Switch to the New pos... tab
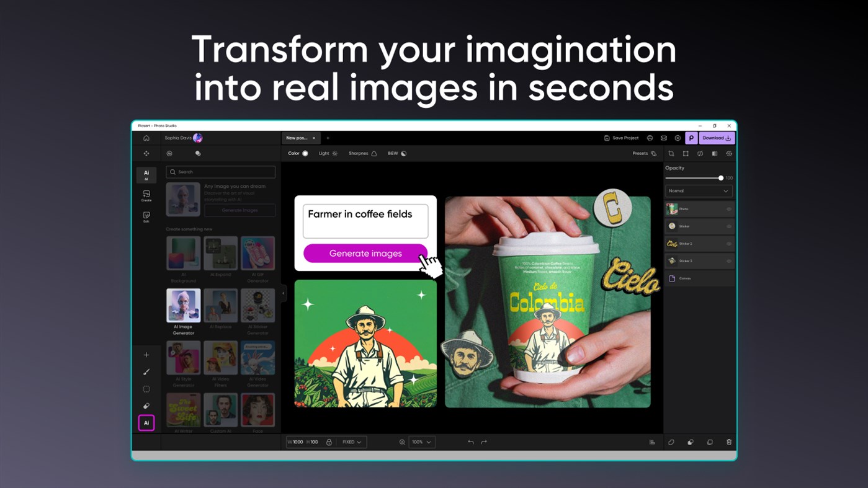This screenshot has width=868, height=488. tap(298, 138)
